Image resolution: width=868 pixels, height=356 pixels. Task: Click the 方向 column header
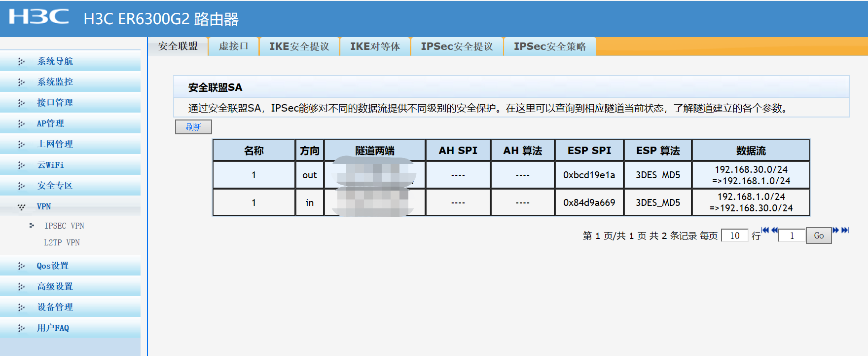pyautogui.click(x=310, y=151)
